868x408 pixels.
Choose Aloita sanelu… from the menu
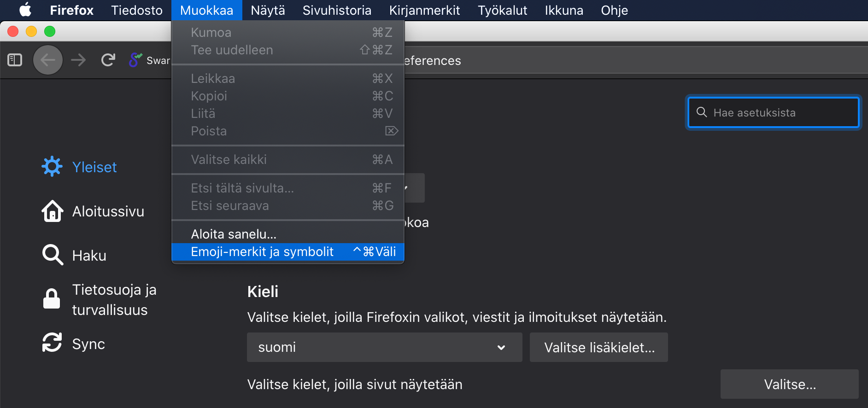pyautogui.click(x=288, y=234)
